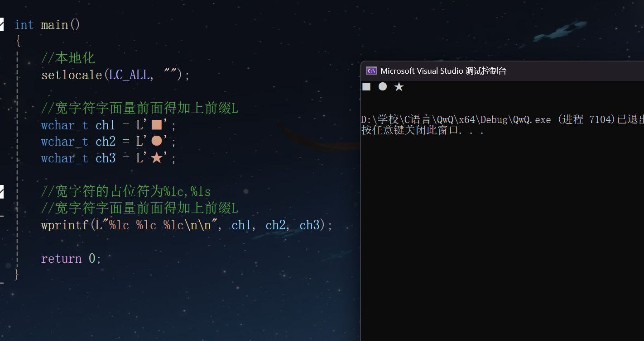
Task: Click the console icon in the debug console title bar
Action: coord(371,71)
